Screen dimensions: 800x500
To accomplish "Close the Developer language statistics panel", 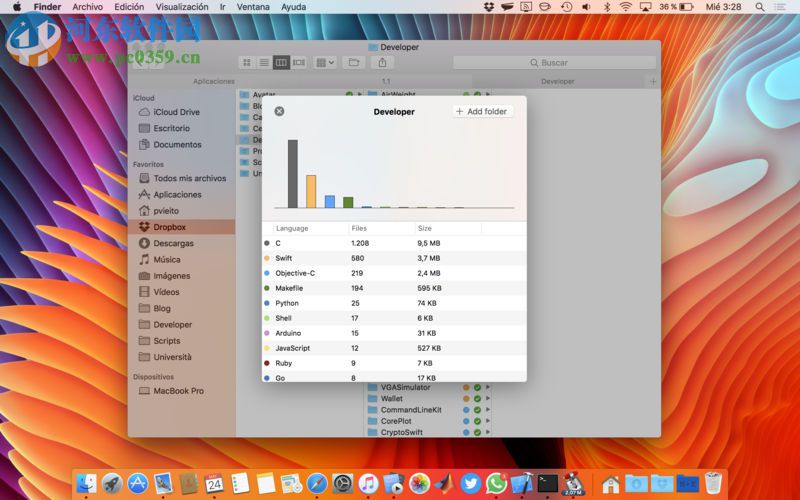I will click(279, 111).
